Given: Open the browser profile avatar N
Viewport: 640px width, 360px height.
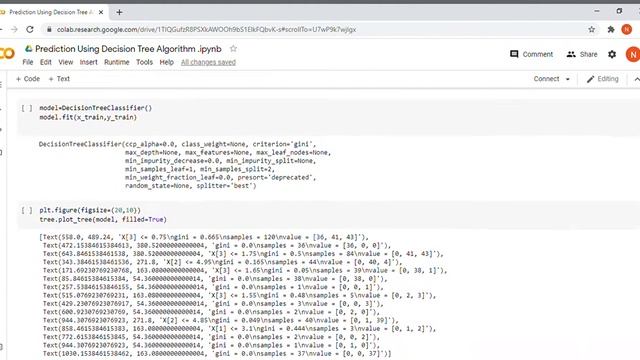Looking at the screenshot, I should (x=627, y=29).
